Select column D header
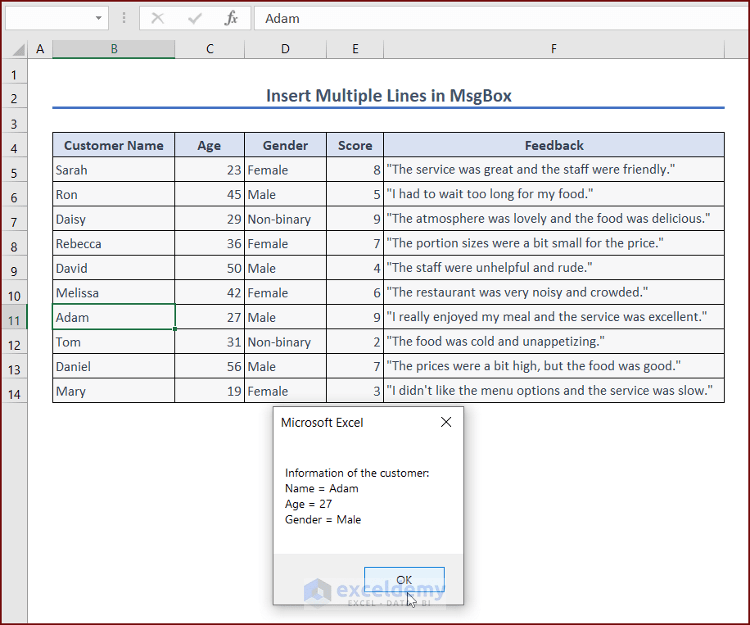750x625 pixels. coord(286,49)
